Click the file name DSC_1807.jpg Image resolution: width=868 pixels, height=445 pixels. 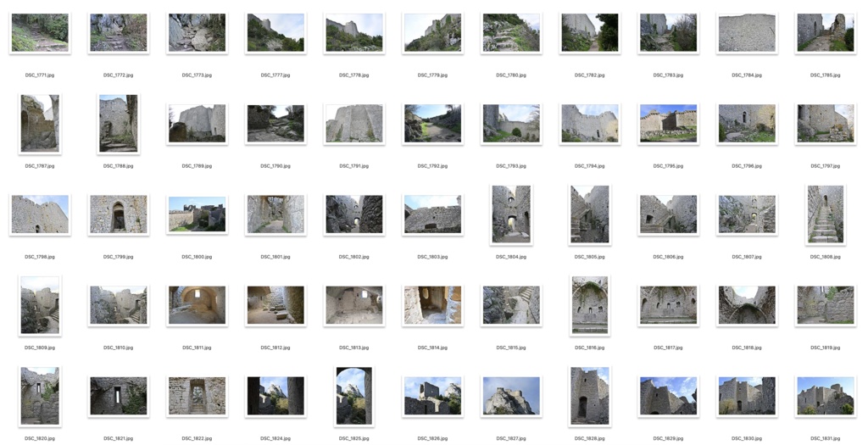point(747,257)
